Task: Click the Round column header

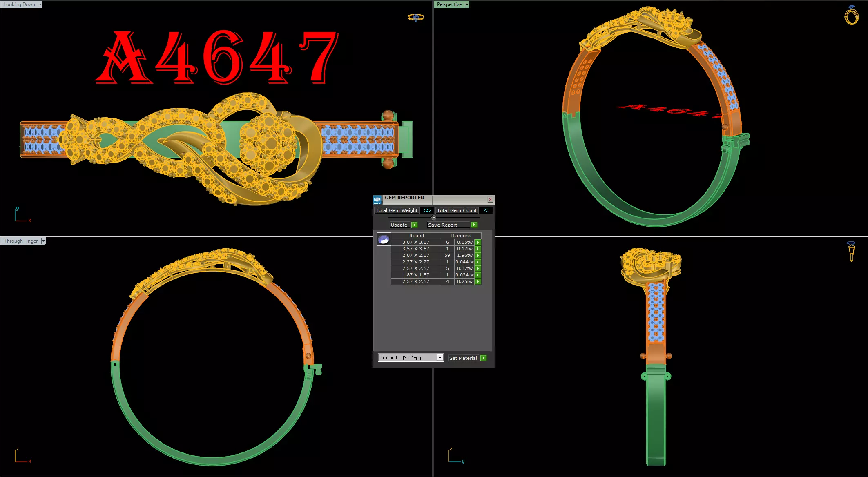Action: click(x=416, y=236)
